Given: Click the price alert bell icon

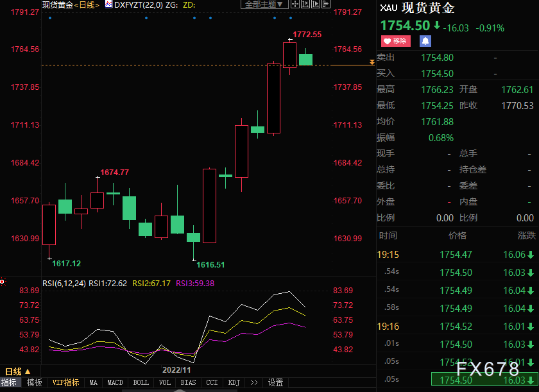Looking at the screenshot, I should tap(425, 41).
